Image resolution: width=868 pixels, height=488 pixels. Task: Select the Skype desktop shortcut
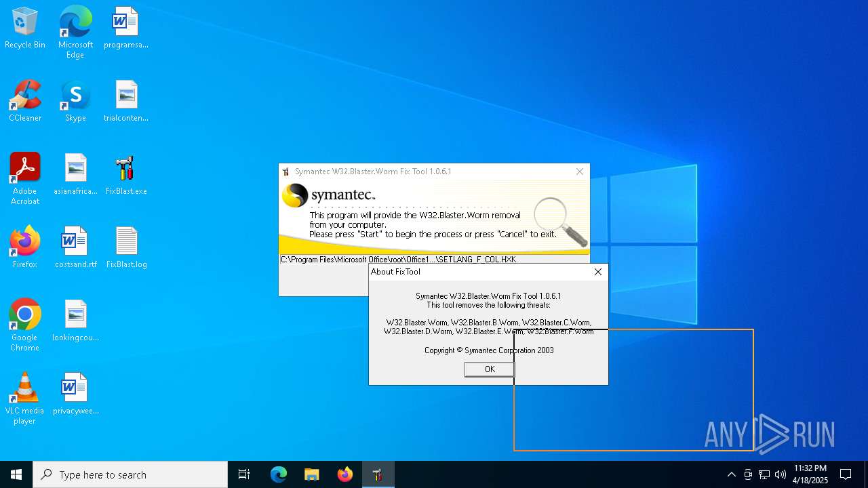[x=75, y=102]
